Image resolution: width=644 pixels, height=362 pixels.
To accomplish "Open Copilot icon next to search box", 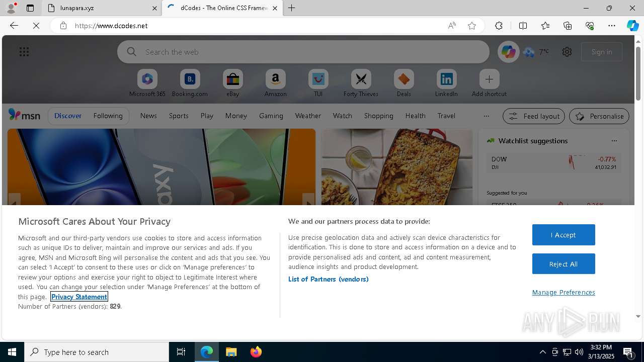I will tap(508, 52).
